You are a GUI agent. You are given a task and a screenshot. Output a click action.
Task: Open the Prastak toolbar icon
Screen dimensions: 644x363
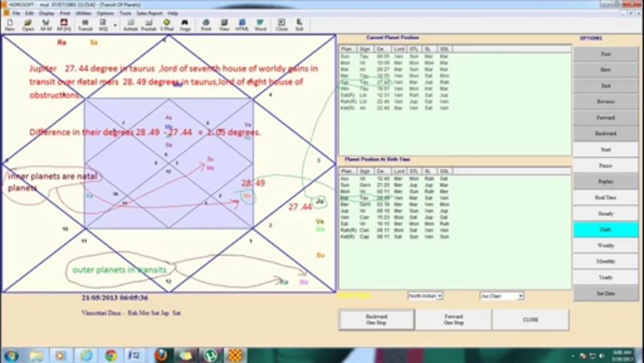click(x=149, y=25)
